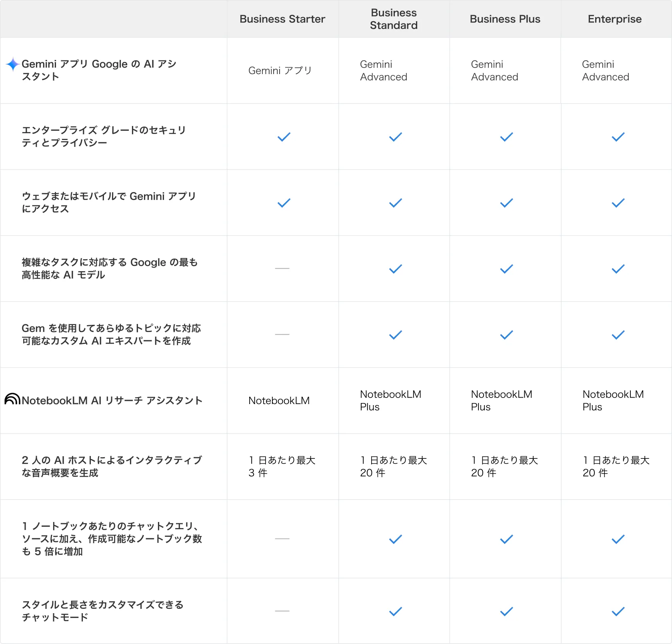
Task: Click Business Starter dash in Gem custom expert row
Action: point(282,334)
